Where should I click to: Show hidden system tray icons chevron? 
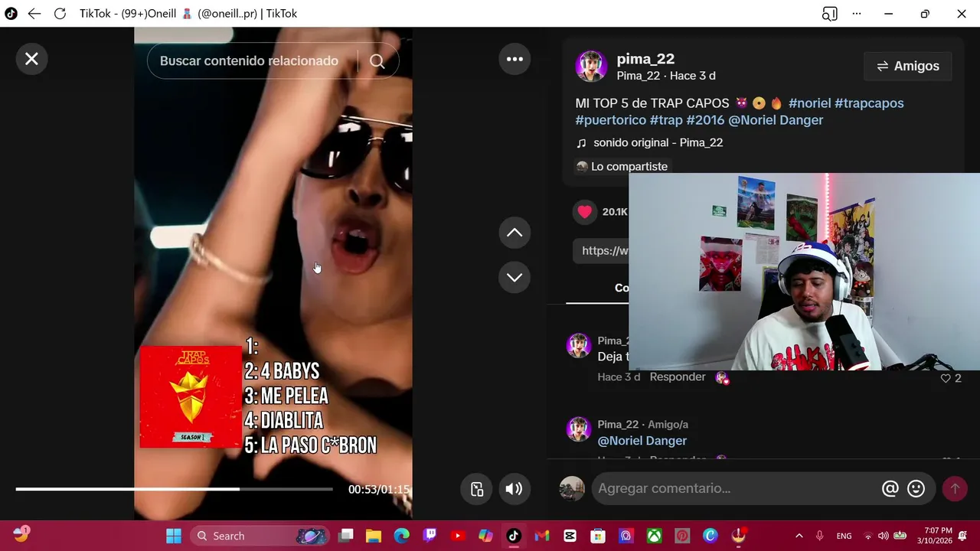(x=799, y=536)
